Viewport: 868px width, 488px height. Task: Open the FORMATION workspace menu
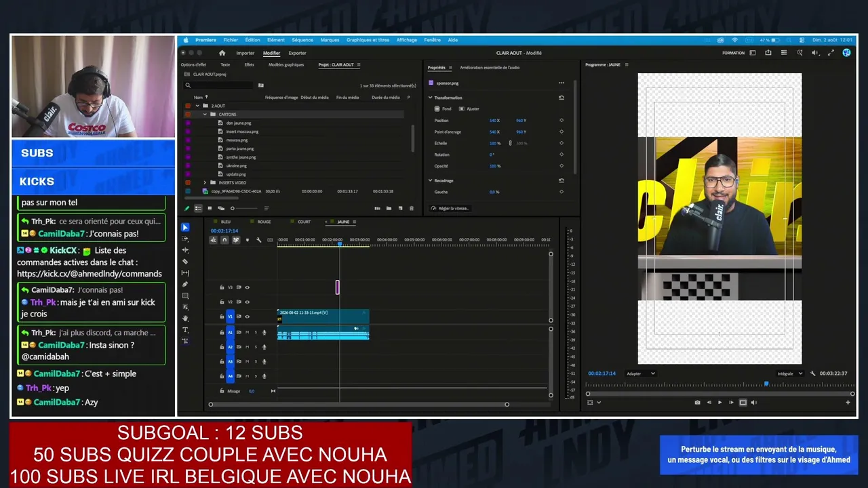tap(733, 53)
